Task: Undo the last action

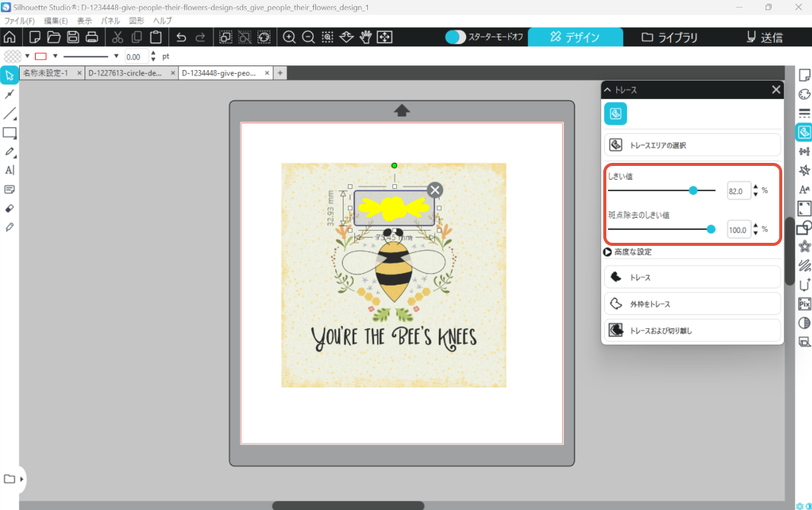Action: tap(181, 37)
